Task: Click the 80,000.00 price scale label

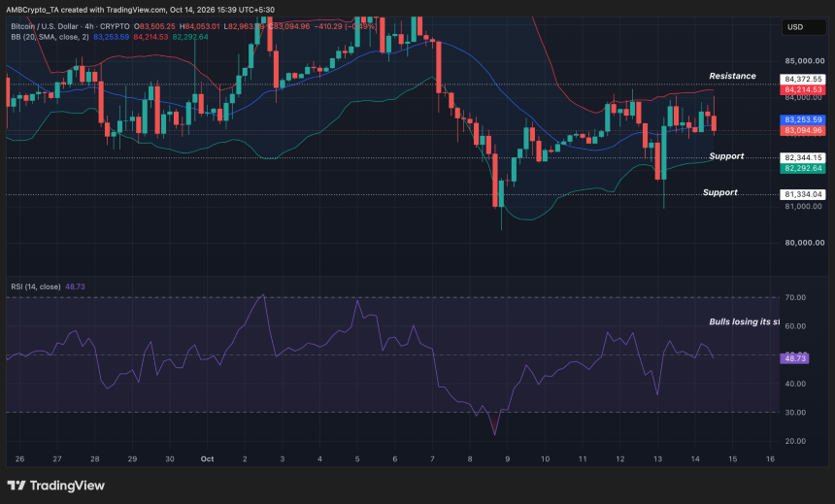Action: 804,243
